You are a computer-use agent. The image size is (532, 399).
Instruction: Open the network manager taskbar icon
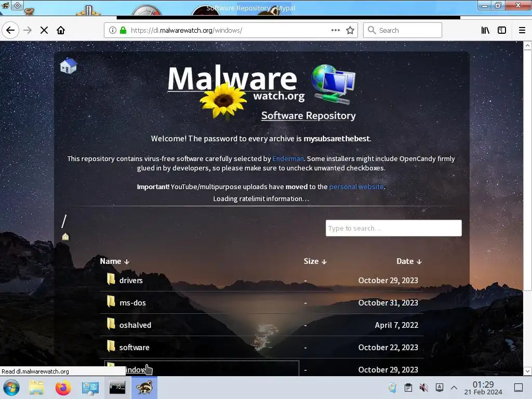pos(90,388)
